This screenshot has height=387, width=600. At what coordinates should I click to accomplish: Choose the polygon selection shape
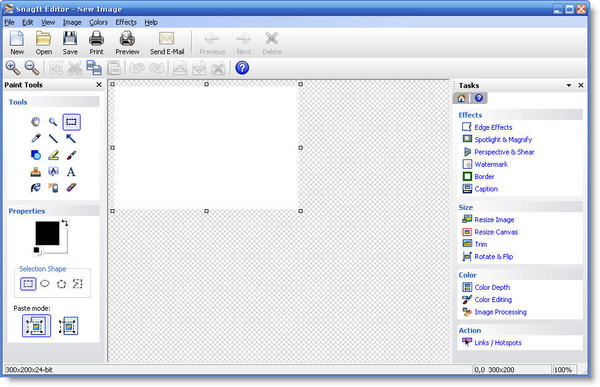tap(61, 284)
